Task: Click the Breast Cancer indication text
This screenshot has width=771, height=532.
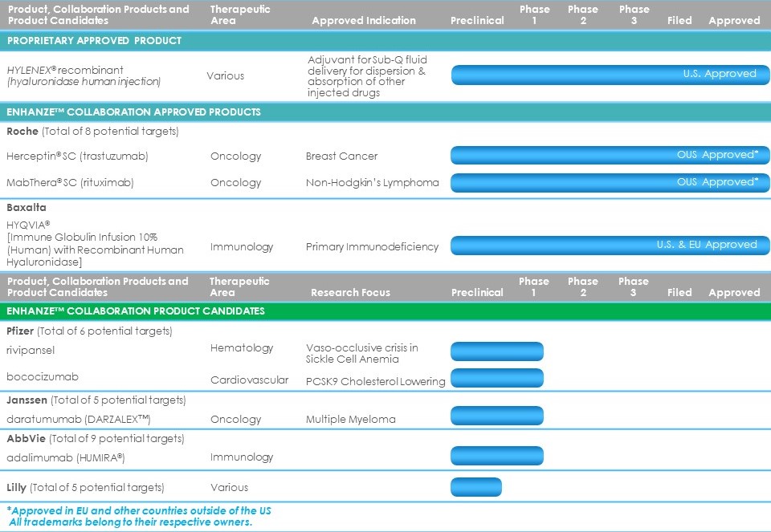Action: pyautogui.click(x=341, y=156)
